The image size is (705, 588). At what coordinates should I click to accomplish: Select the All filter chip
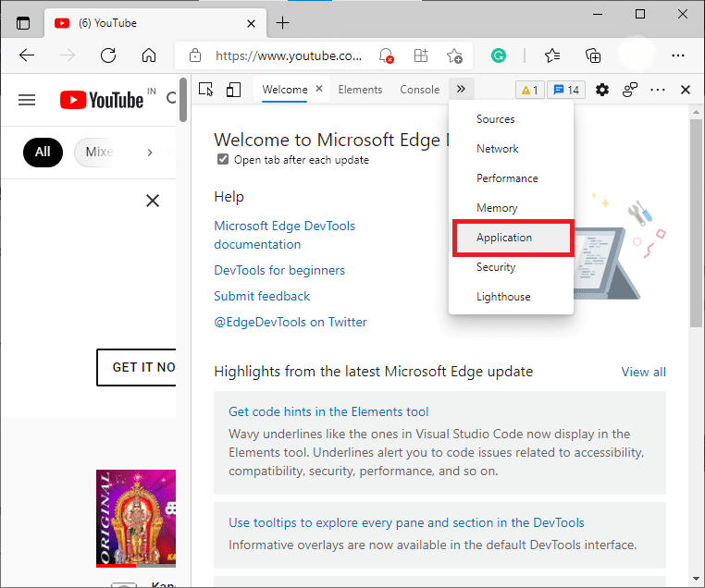(x=43, y=153)
